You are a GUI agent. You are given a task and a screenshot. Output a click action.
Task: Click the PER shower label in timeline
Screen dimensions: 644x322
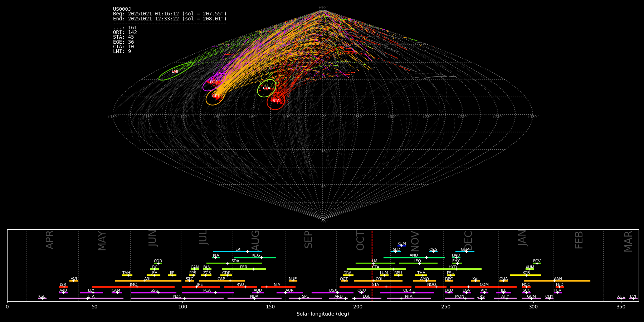click(244, 267)
